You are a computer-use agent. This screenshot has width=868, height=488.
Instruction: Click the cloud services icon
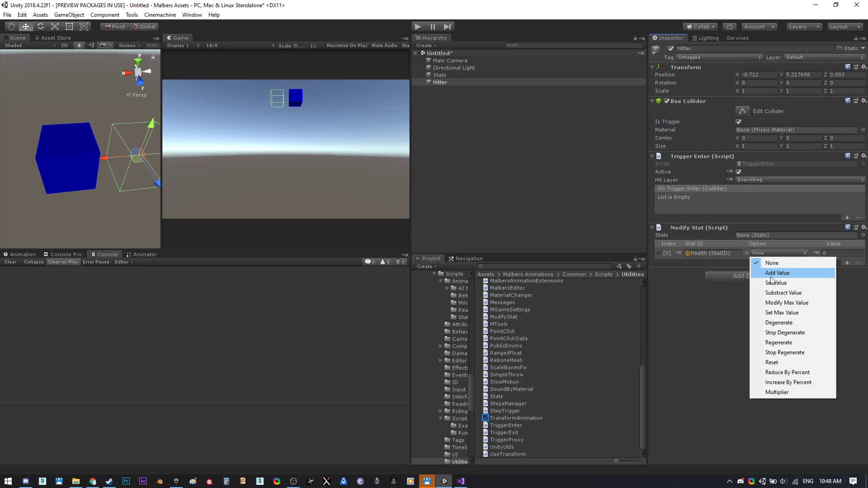[729, 27]
